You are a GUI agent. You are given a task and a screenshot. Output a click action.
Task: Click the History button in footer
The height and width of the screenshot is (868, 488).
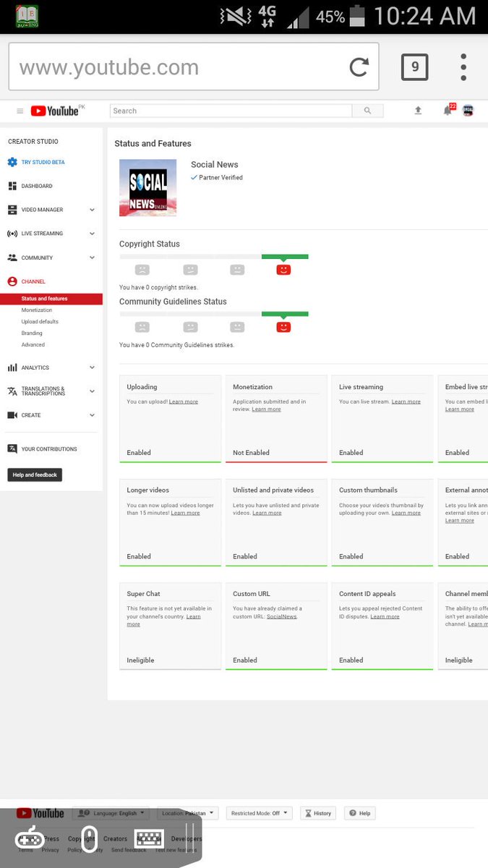click(318, 813)
